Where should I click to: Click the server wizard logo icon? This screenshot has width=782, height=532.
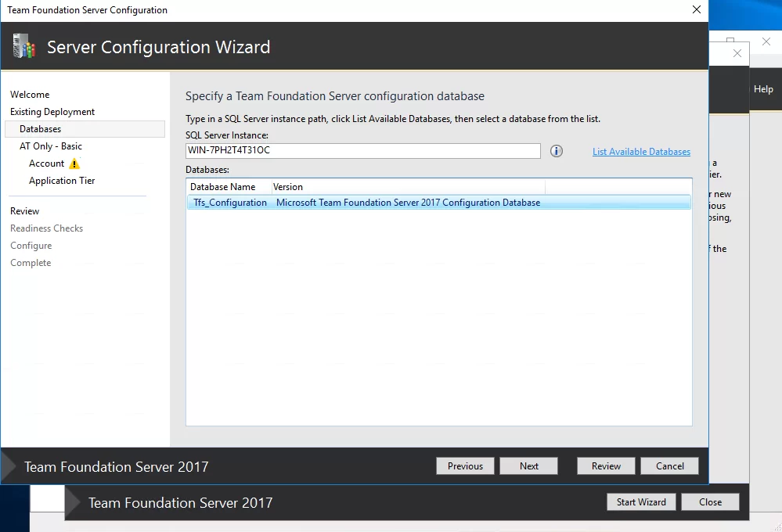coord(23,46)
